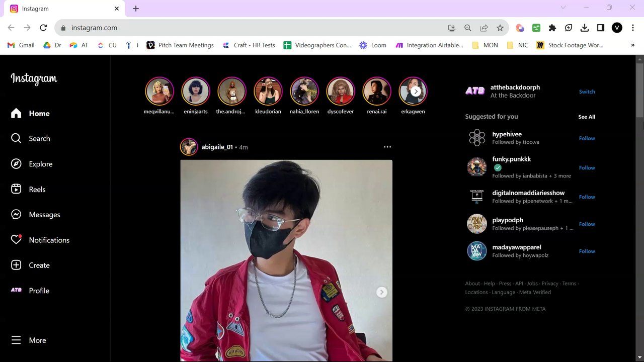This screenshot has height=362, width=644.
Task: Open atthebackdoorph account name
Action: pos(515,87)
